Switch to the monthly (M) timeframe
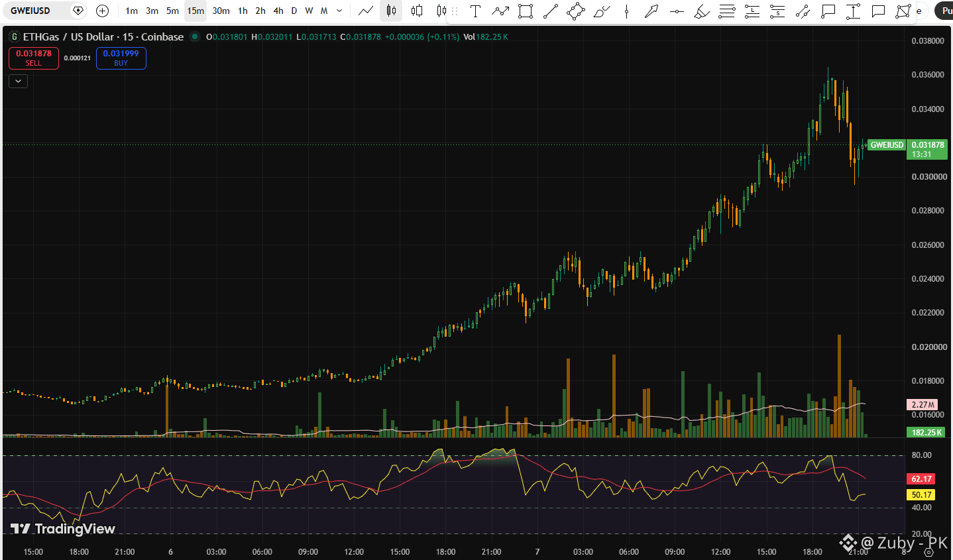The image size is (953, 560). tap(324, 11)
